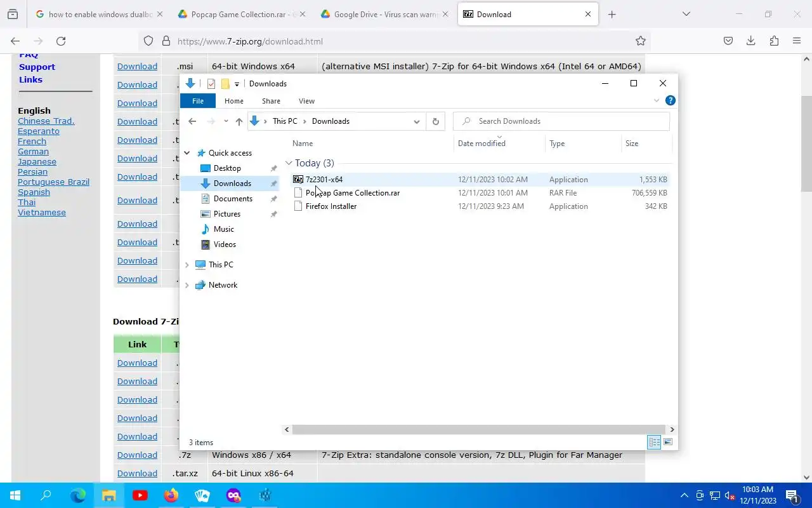Switch to Google Drive Virus scan tab
Viewport: 812px width, 508px height.
point(384,14)
